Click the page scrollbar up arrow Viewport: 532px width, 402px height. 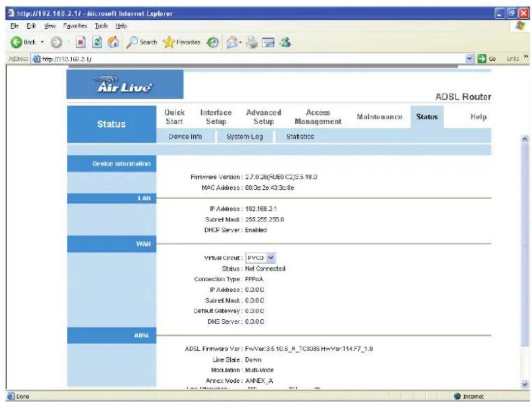[x=525, y=139]
